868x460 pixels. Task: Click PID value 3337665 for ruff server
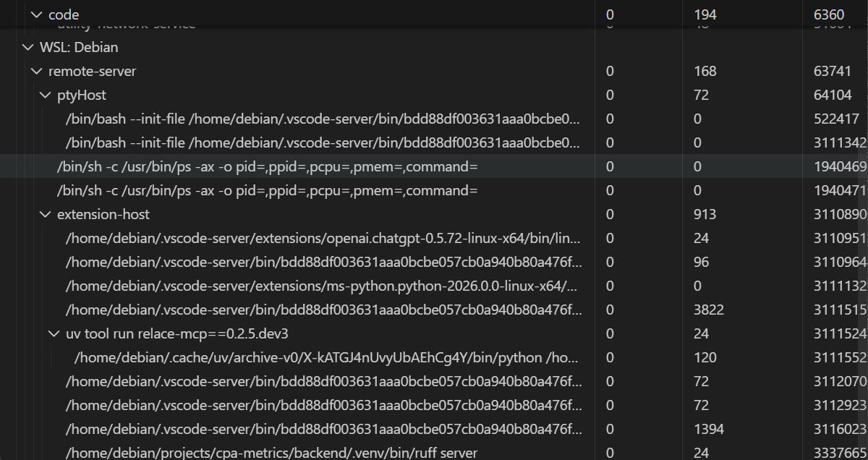coord(840,453)
